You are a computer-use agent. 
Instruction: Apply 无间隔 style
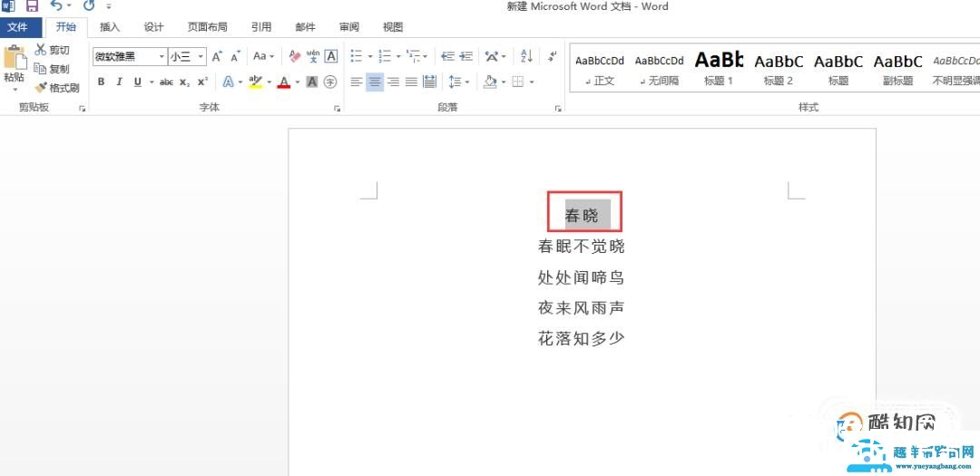(x=660, y=69)
